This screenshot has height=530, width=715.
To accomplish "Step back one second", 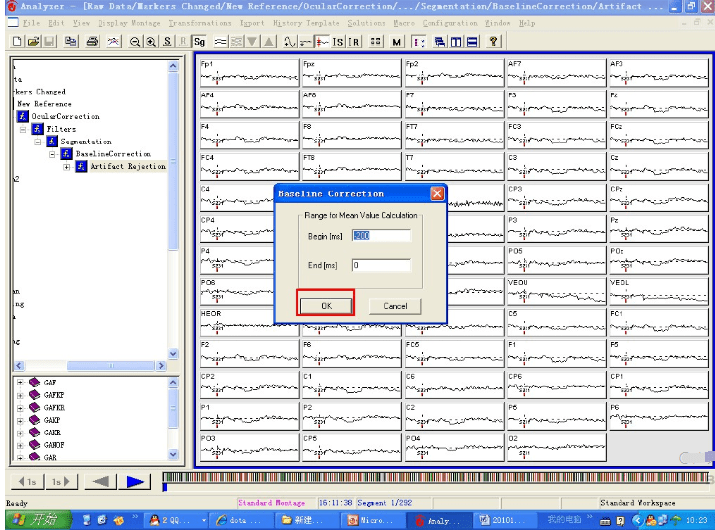I will tap(27, 482).
